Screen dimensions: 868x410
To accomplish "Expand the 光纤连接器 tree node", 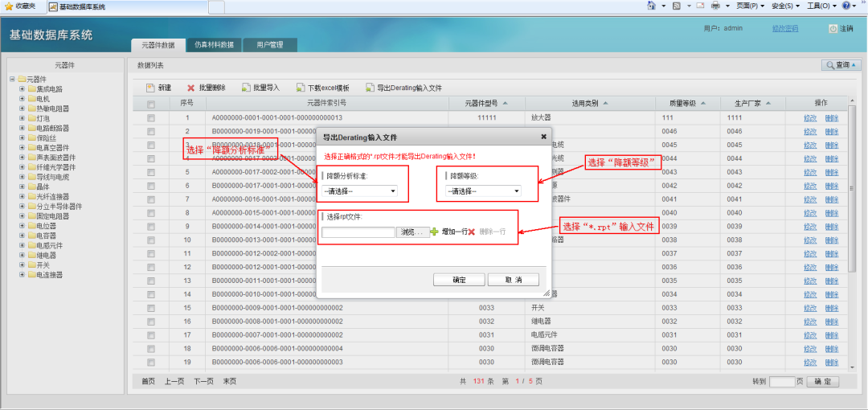I will click(x=23, y=197).
